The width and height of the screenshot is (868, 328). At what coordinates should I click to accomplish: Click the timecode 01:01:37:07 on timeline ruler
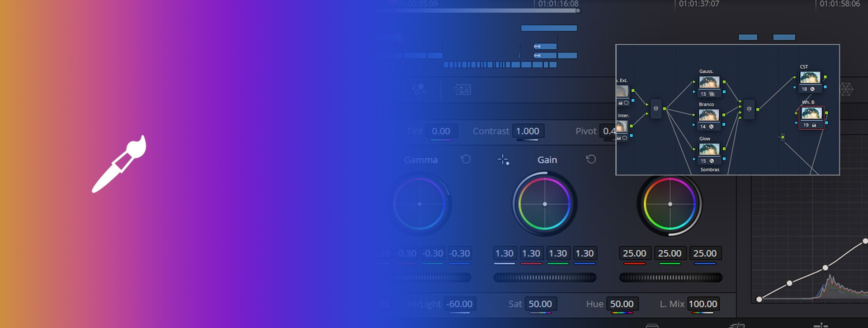[x=699, y=4]
